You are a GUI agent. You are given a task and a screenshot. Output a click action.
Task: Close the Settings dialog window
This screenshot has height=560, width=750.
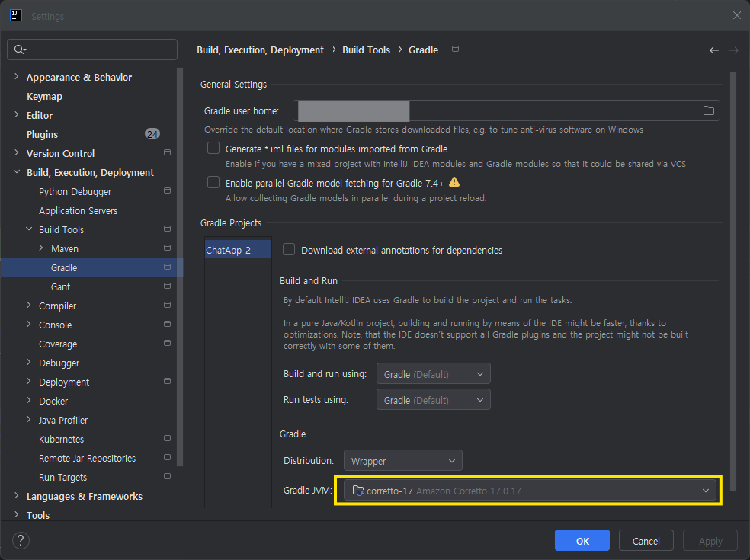click(736, 15)
